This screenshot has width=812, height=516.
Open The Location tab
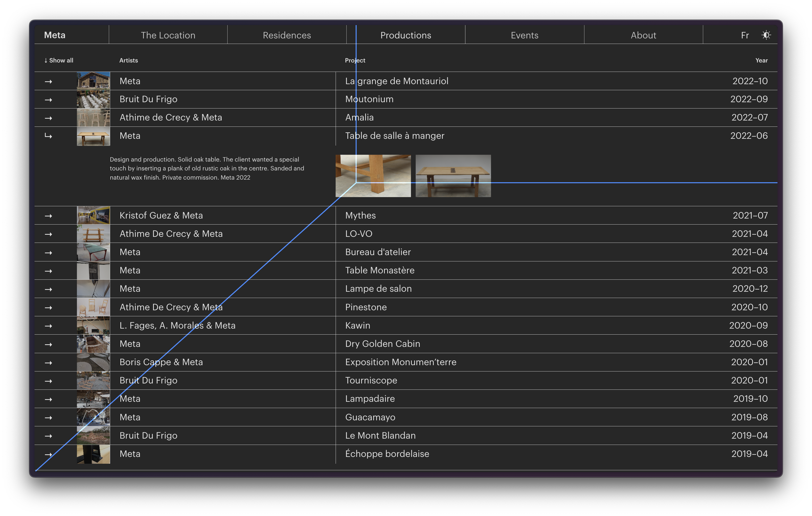click(x=168, y=35)
